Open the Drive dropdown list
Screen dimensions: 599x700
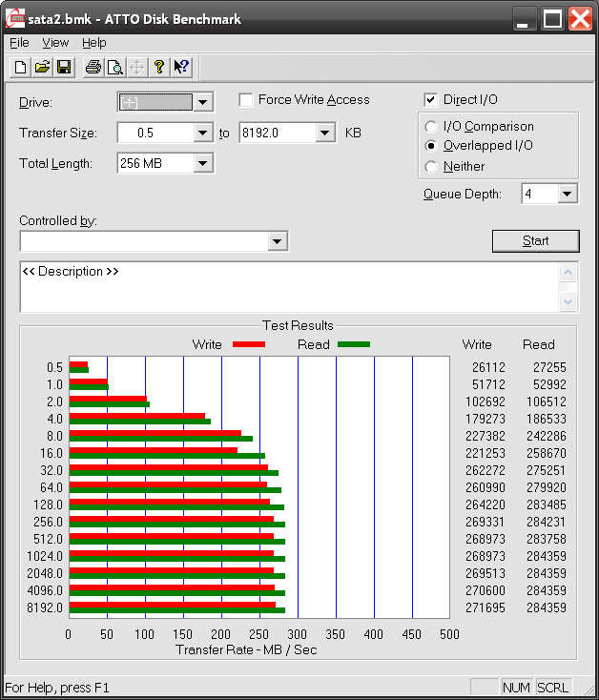(202, 102)
